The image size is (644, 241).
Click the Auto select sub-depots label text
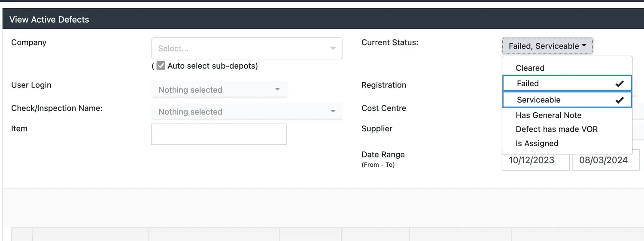coord(212,66)
